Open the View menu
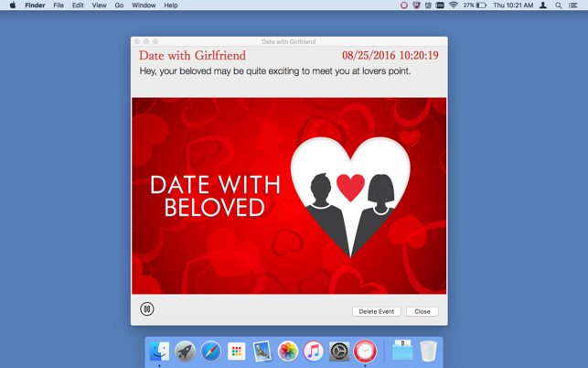Viewport: 588px width, 368px height. click(100, 5)
